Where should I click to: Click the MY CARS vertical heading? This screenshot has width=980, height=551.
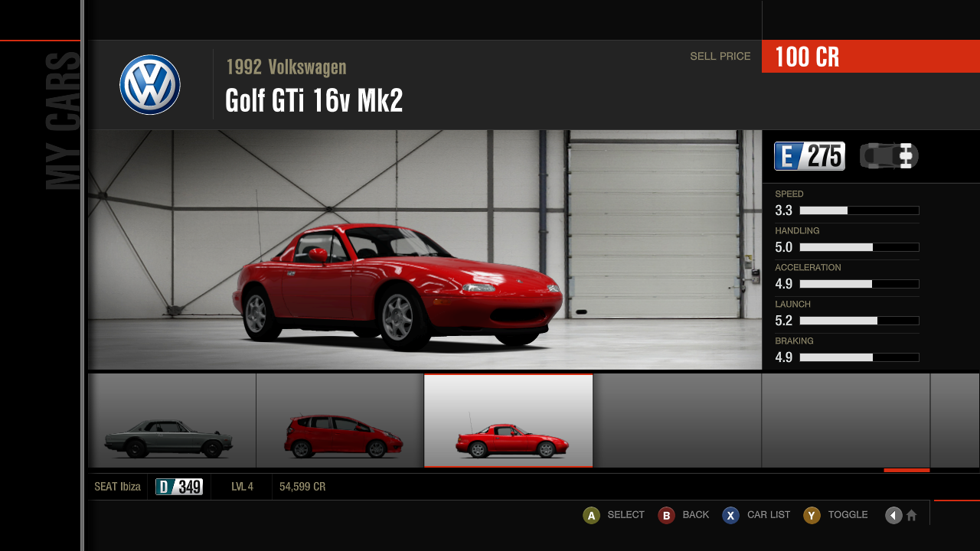click(63, 121)
